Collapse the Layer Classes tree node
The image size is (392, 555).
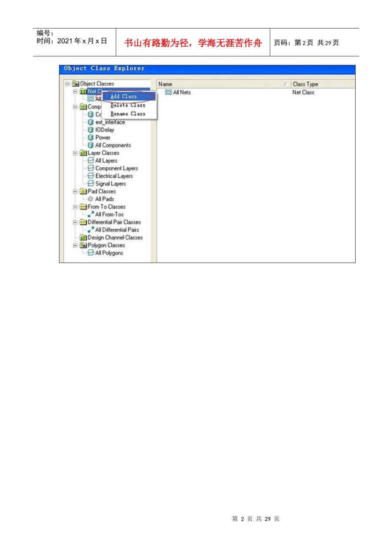75,153
